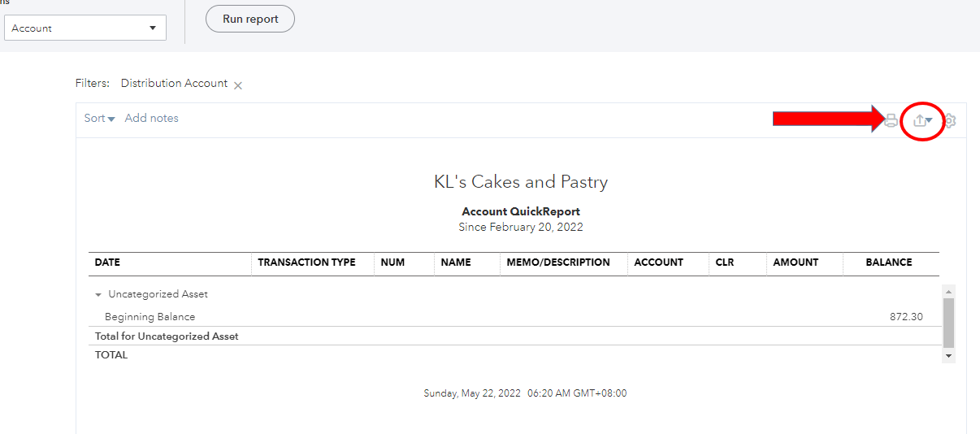This screenshot has width=980, height=434.
Task: Click the DATE column header
Action: pos(107,263)
